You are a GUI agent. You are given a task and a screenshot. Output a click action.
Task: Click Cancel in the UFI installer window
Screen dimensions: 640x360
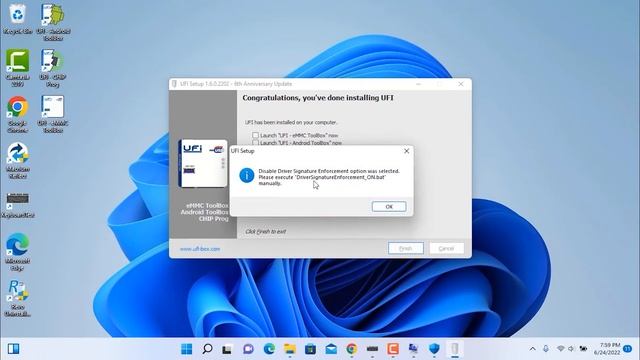click(x=447, y=248)
